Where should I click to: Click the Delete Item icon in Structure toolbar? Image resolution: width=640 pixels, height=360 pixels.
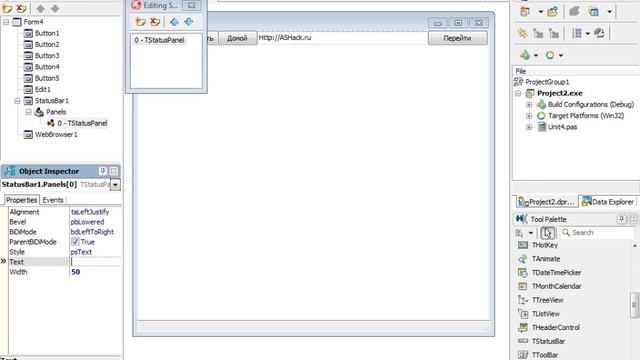click(x=21, y=8)
